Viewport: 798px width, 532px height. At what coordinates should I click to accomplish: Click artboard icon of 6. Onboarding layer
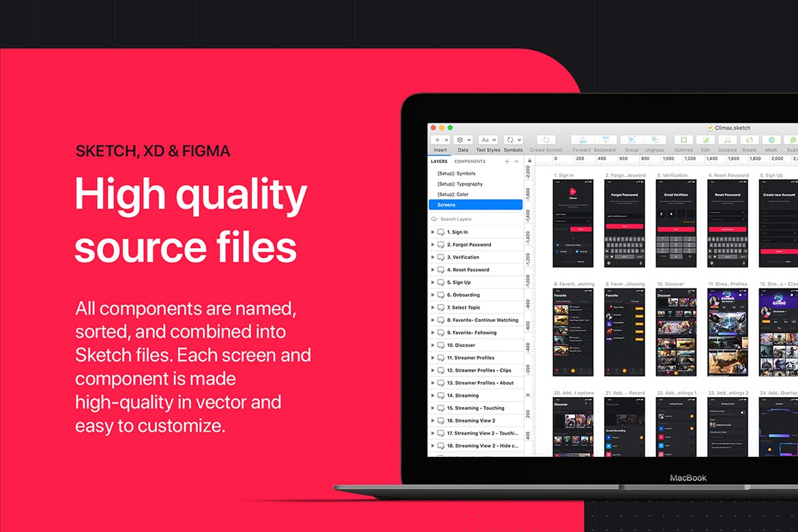click(x=441, y=295)
